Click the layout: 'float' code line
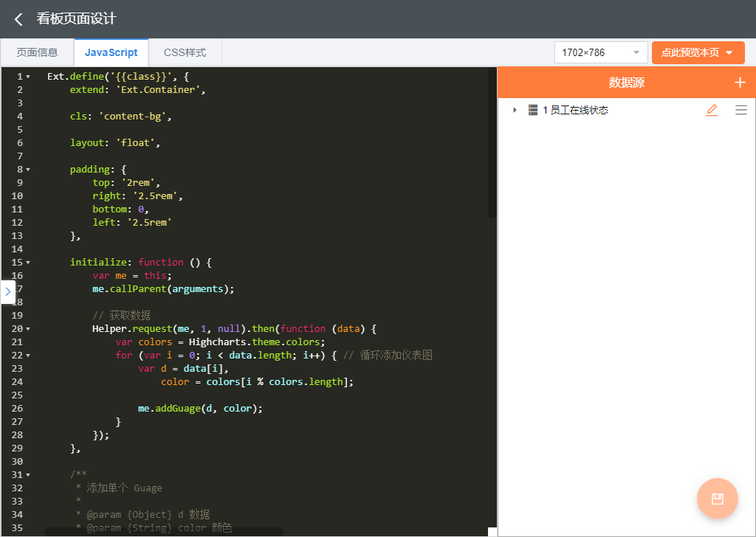This screenshot has width=756, height=537. [114, 143]
